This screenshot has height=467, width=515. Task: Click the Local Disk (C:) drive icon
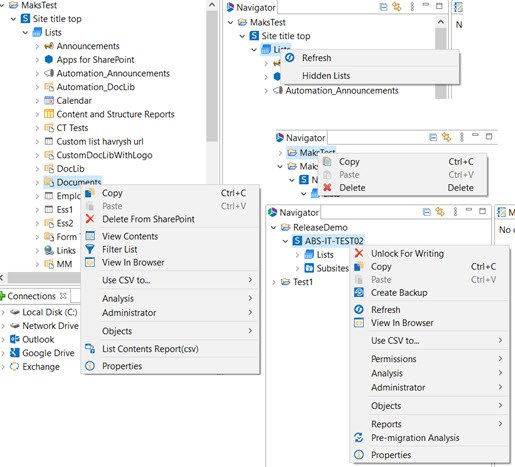[x=15, y=312]
